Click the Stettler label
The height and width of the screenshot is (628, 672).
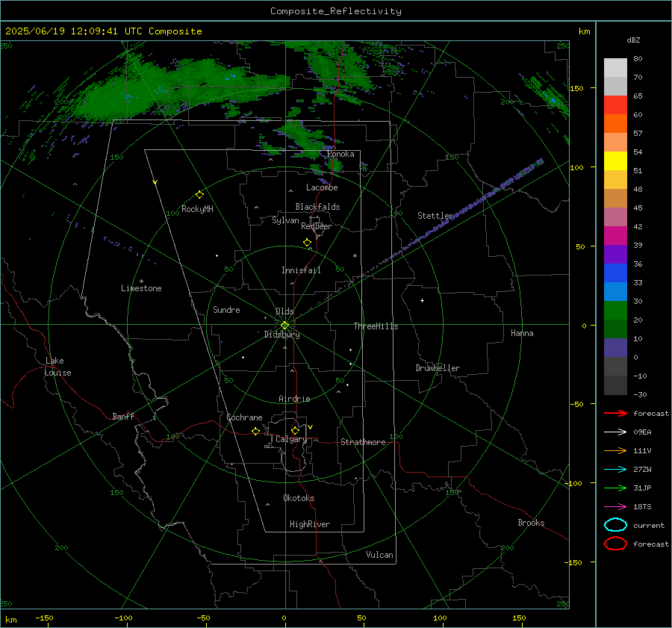[435, 216]
